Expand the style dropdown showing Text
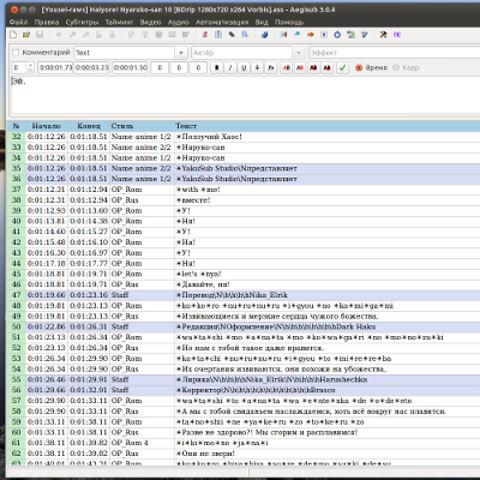This screenshot has height=480, width=480. point(181,53)
